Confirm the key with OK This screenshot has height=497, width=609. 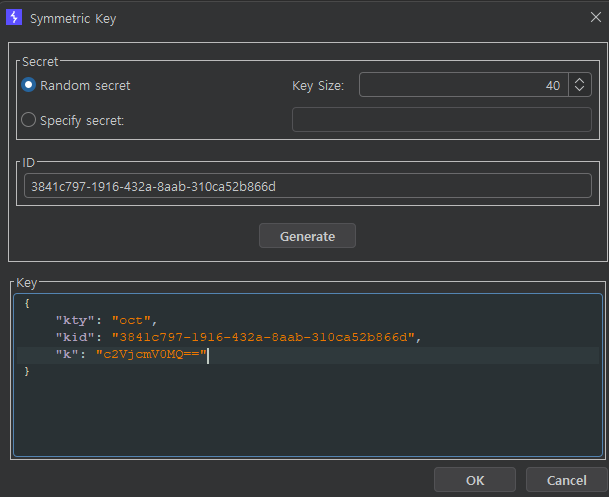[475, 479]
